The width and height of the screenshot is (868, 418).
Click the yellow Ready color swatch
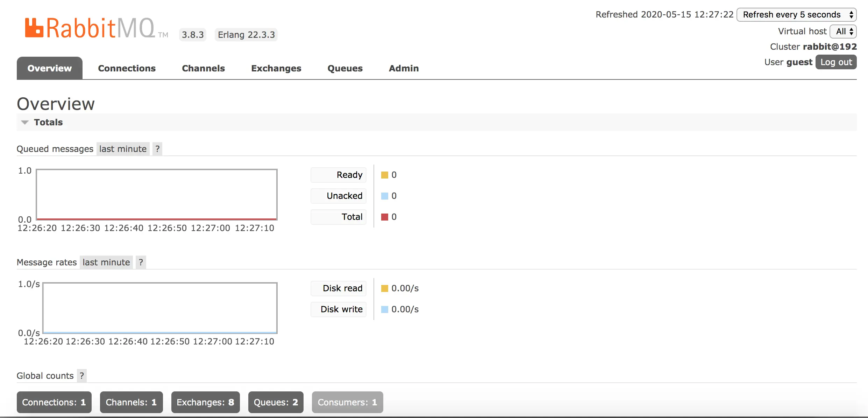384,175
